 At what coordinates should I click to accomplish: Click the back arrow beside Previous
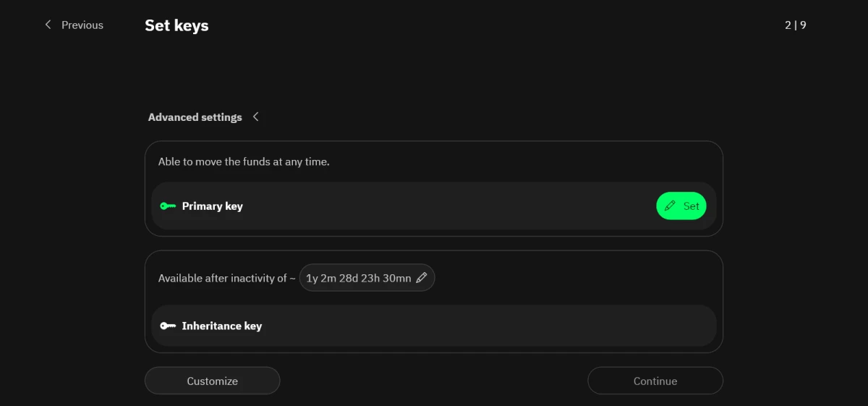48,25
